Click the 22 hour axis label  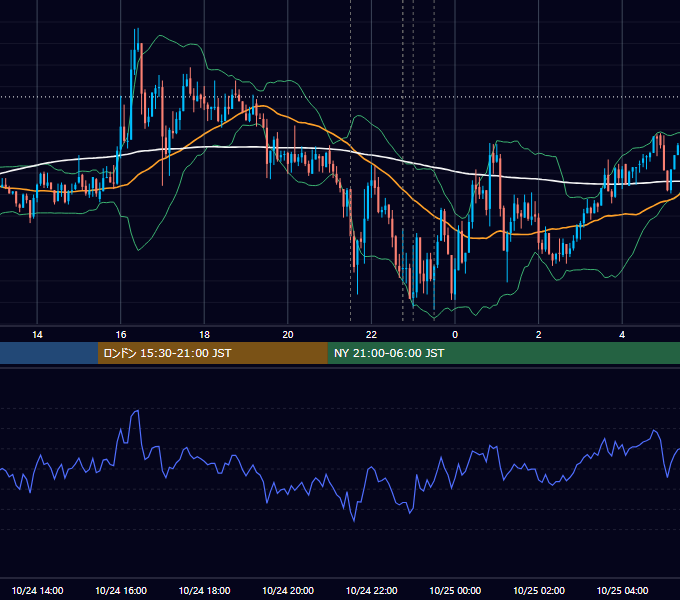pyautogui.click(x=371, y=335)
